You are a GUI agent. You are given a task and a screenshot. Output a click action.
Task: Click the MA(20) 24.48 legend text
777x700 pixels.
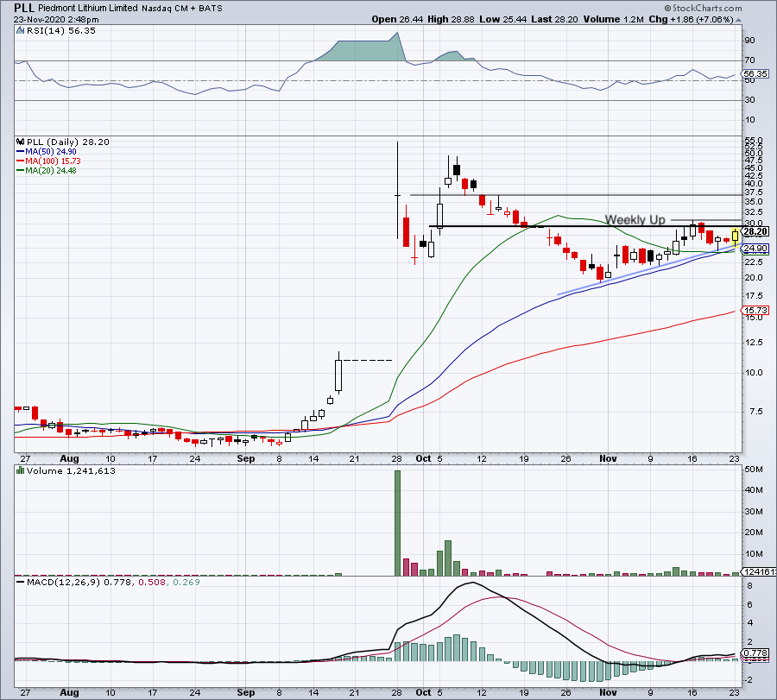pos(51,170)
